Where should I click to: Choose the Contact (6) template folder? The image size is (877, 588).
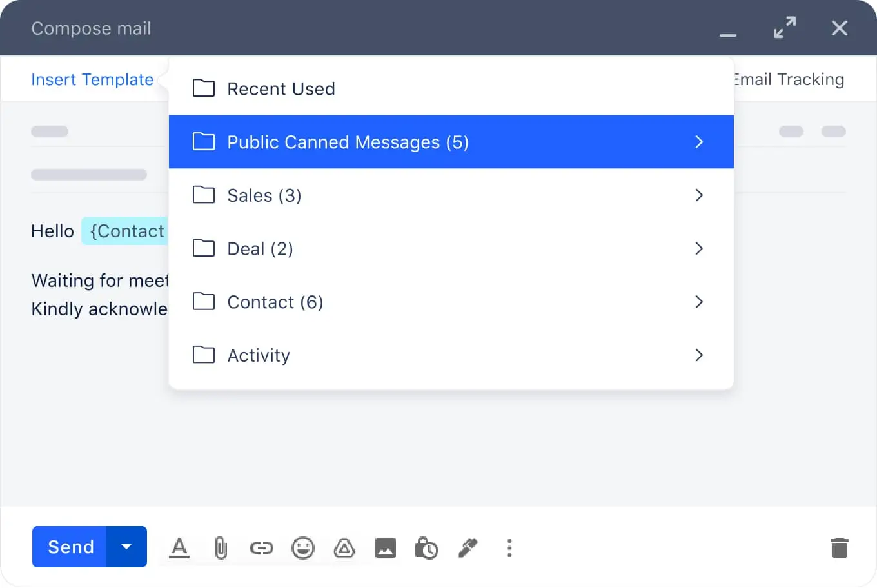click(x=275, y=302)
